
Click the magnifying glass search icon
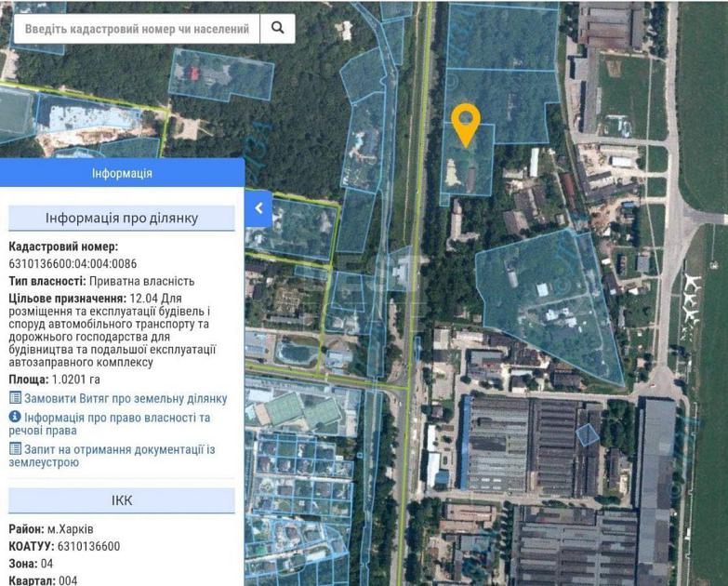(278, 28)
